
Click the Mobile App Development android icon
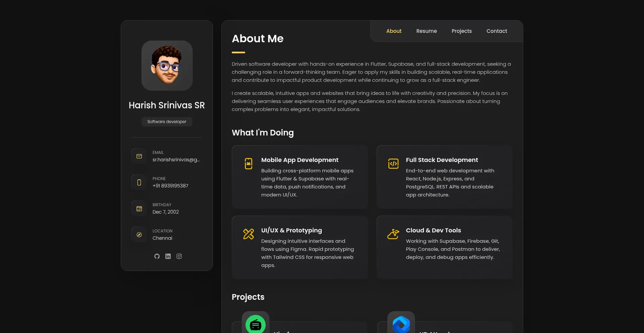tap(249, 164)
